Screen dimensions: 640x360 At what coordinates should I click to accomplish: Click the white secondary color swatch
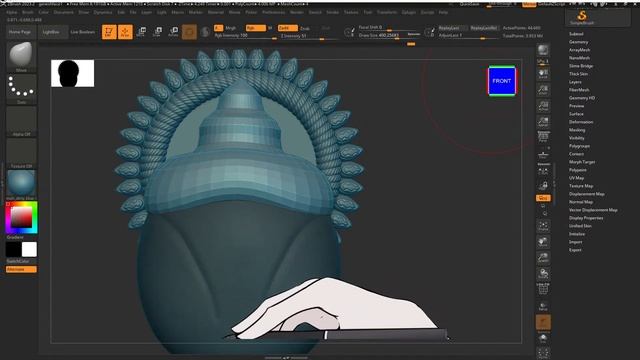(x=29, y=249)
